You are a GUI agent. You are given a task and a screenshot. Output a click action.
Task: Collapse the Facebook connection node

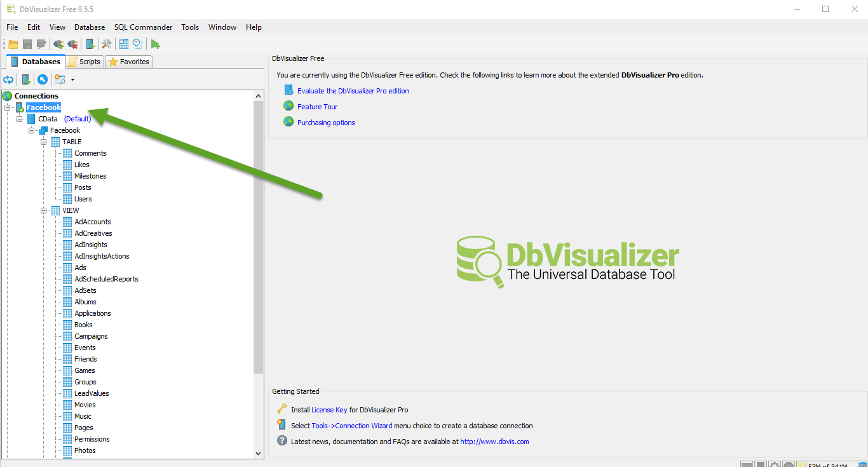(8, 107)
